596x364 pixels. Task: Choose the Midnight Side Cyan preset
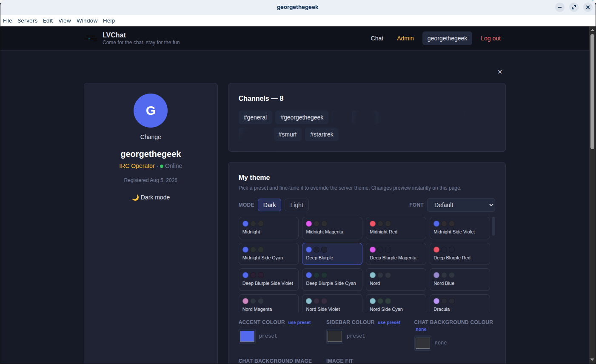[x=268, y=254]
